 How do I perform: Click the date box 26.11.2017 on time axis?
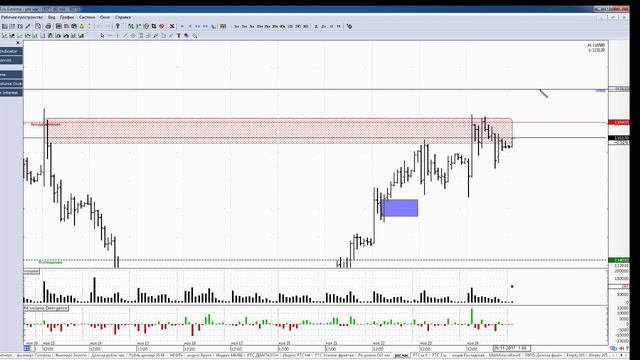pos(512,348)
